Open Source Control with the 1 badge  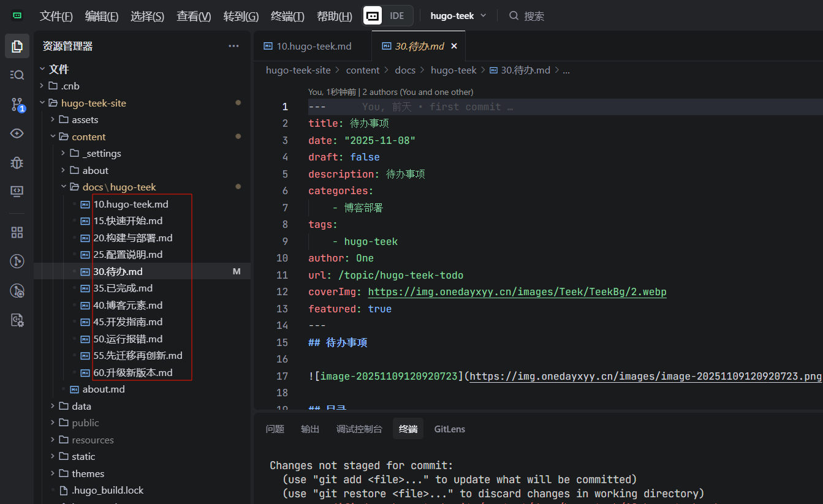tap(17, 105)
